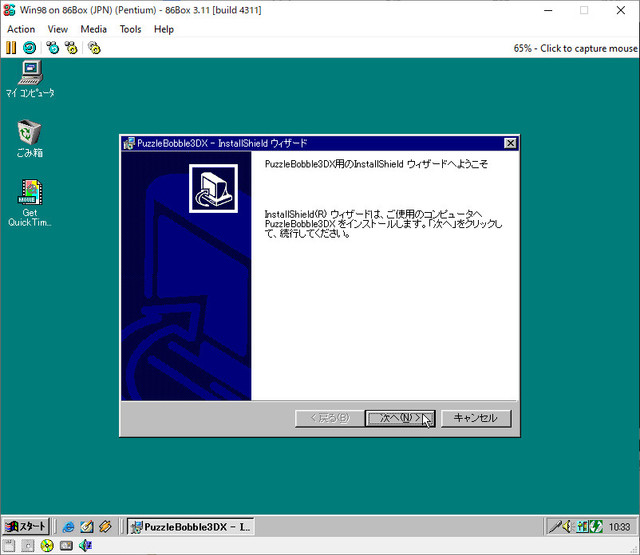Screen dimensions: 640x555
Task: Open the Media menu
Action: 93,29
